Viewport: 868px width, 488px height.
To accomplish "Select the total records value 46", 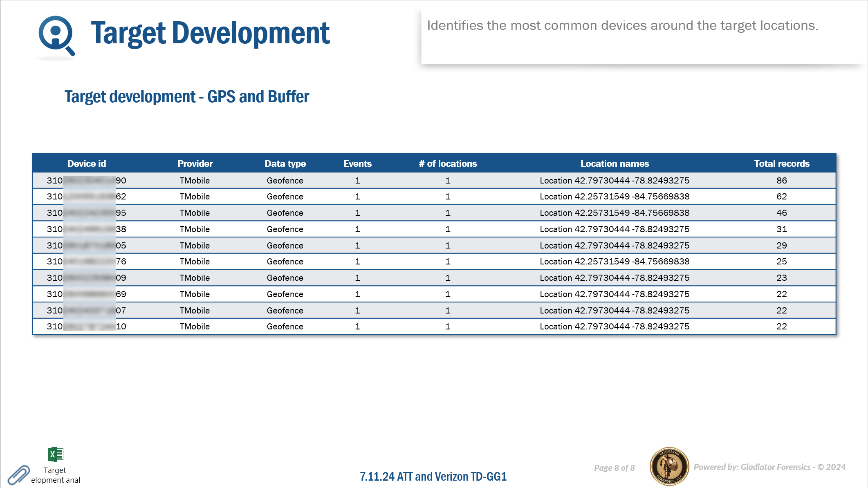I will pos(781,213).
